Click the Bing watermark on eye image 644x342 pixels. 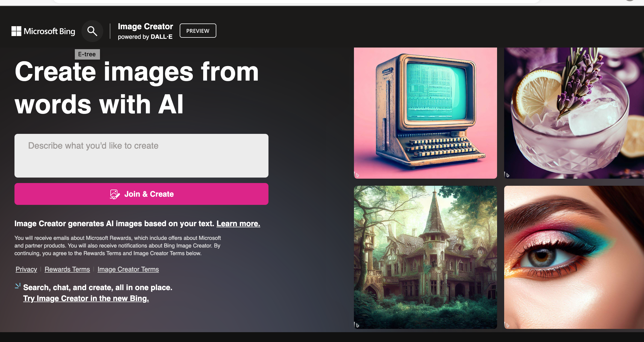pyautogui.click(x=507, y=325)
